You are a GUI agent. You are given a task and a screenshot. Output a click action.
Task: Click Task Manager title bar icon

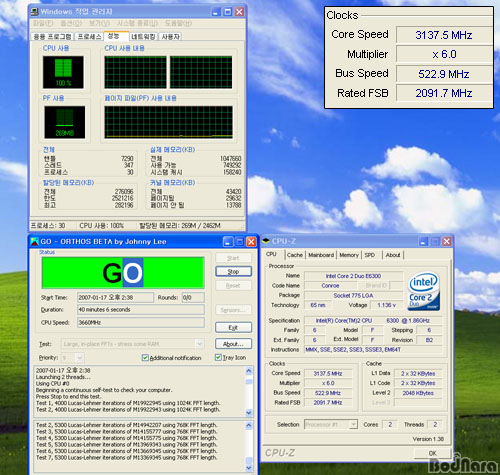click(x=35, y=12)
